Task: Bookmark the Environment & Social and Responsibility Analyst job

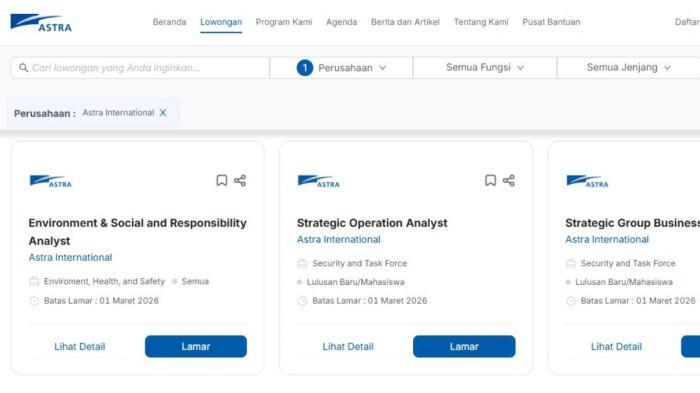Action: click(221, 180)
